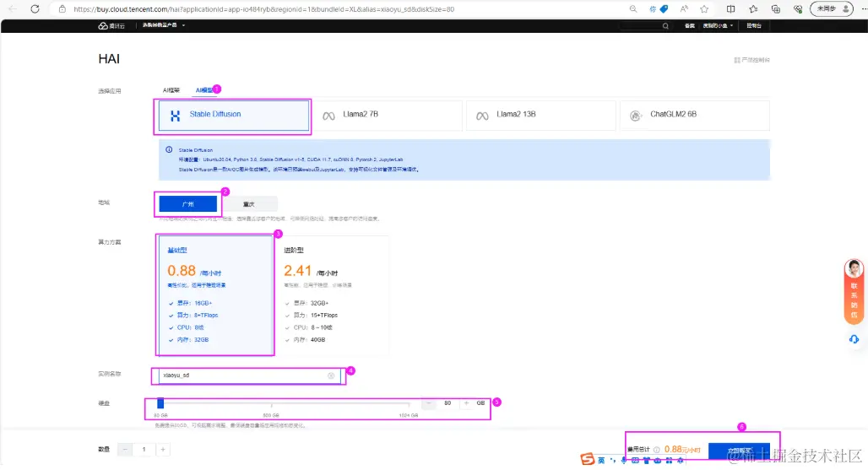The image size is (868, 470).
Task: Click the 未同步 profile button
Action: tap(832, 8)
